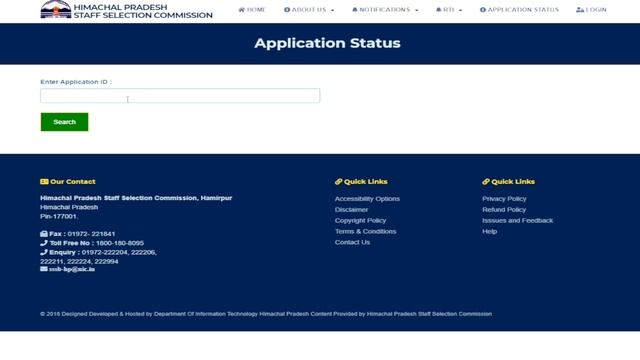Click the Enquiry number 01972-222204
This screenshot has width=640, height=360.
coord(104,252)
